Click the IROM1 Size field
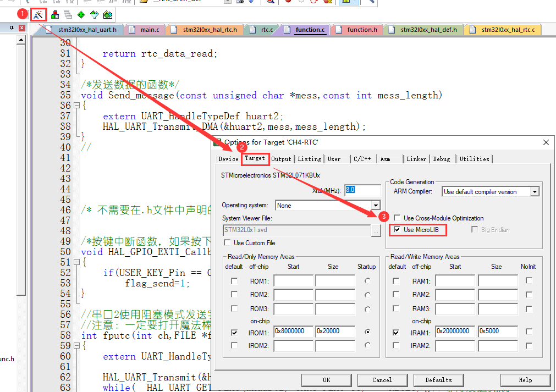The image size is (556, 392). (335, 331)
